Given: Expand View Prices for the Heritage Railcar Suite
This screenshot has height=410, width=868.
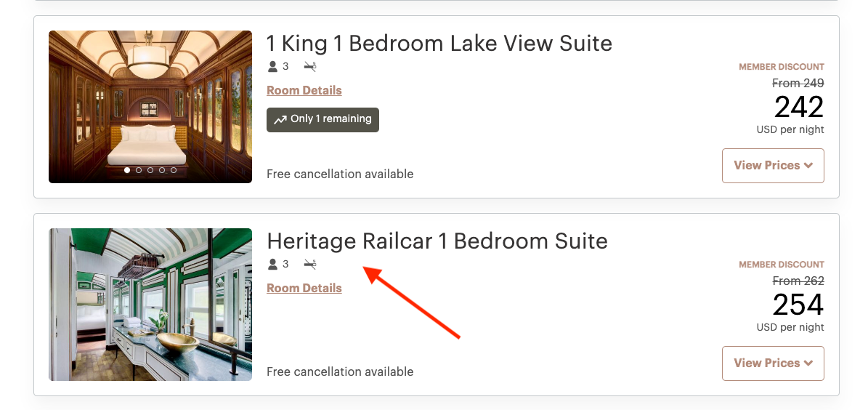Looking at the screenshot, I should 773,363.
